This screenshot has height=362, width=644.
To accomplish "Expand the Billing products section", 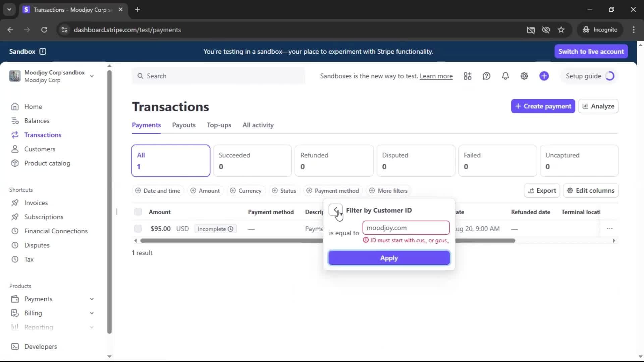I will [92, 313].
